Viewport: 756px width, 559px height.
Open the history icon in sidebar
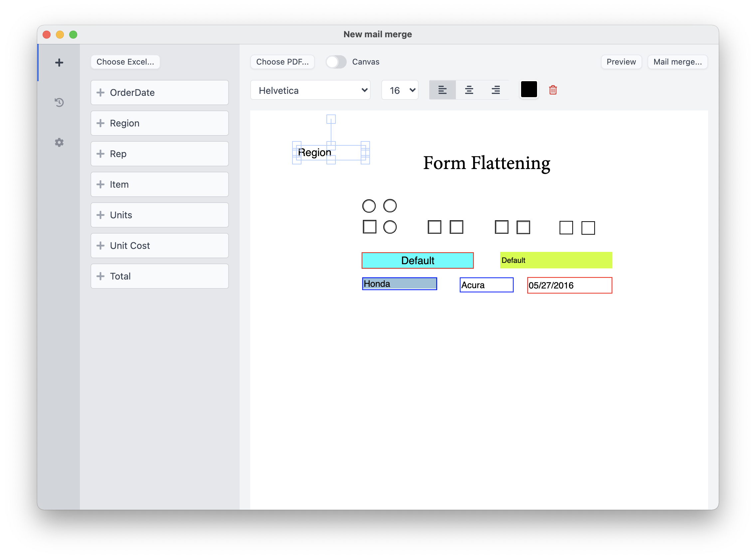pos(59,102)
